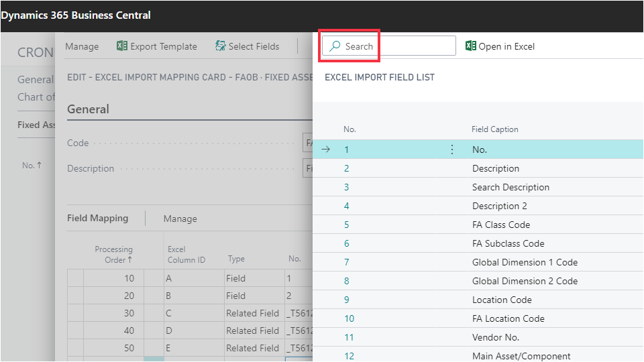Click Excel Column ID cell D
The width and height of the screenshot is (644, 362).
(194, 330)
